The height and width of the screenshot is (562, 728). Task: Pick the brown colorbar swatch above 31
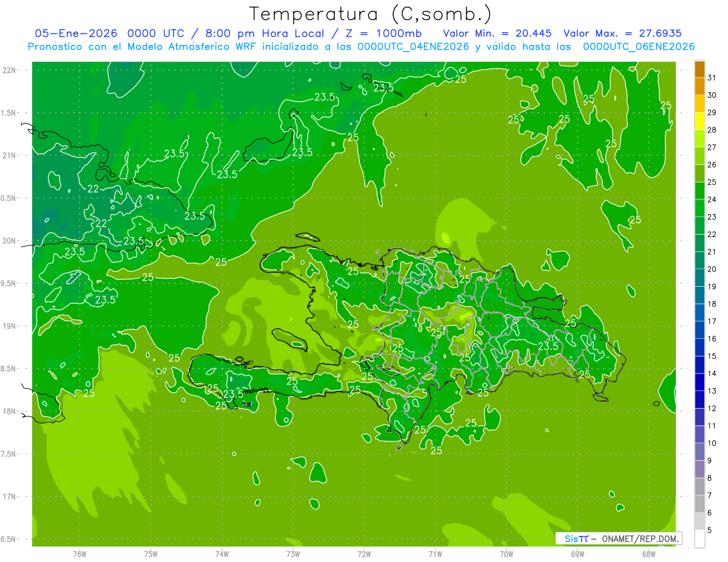click(x=699, y=69)
